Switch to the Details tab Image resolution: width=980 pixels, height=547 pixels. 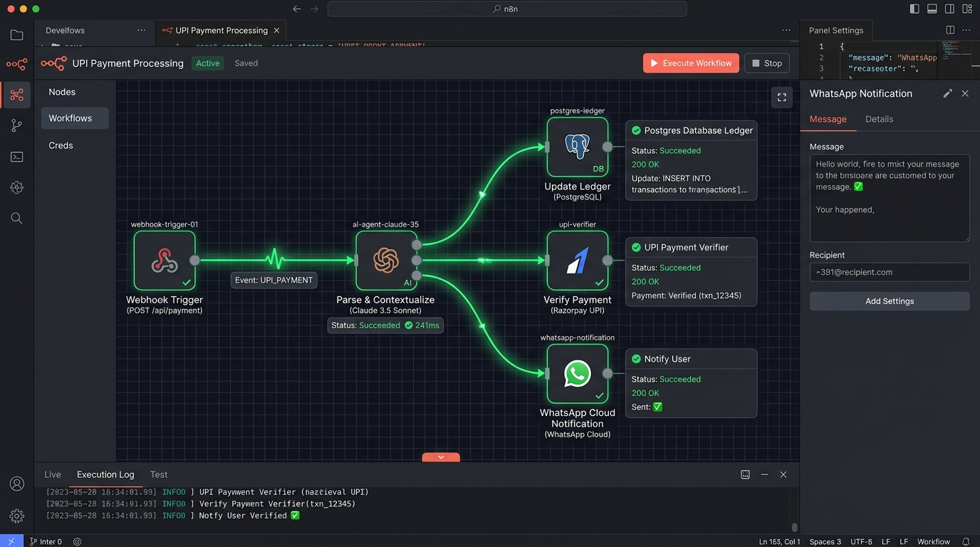tap(879, 119)
